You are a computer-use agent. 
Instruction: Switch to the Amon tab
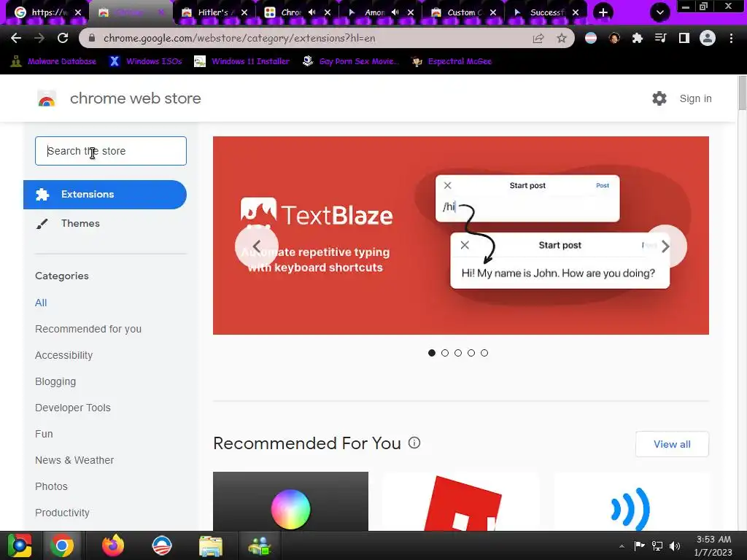point(381,13)
